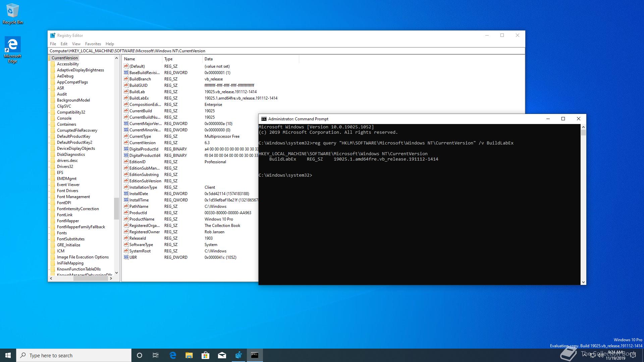Open Mail app from the taskbar

tap(222, 355)
